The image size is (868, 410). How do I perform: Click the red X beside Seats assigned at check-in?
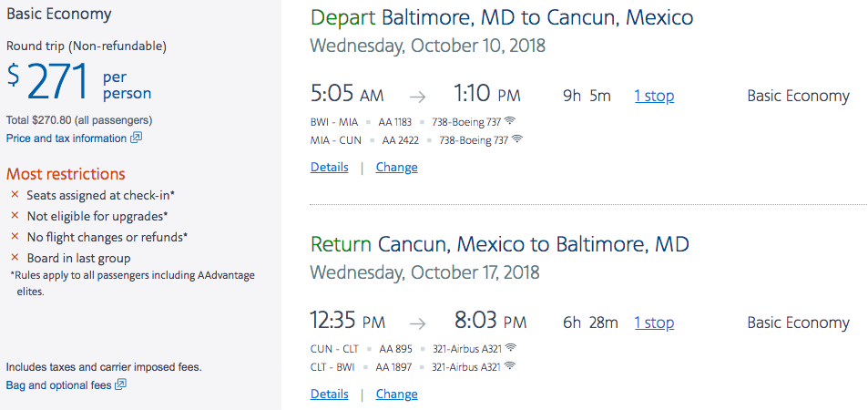tap(15, 195)
